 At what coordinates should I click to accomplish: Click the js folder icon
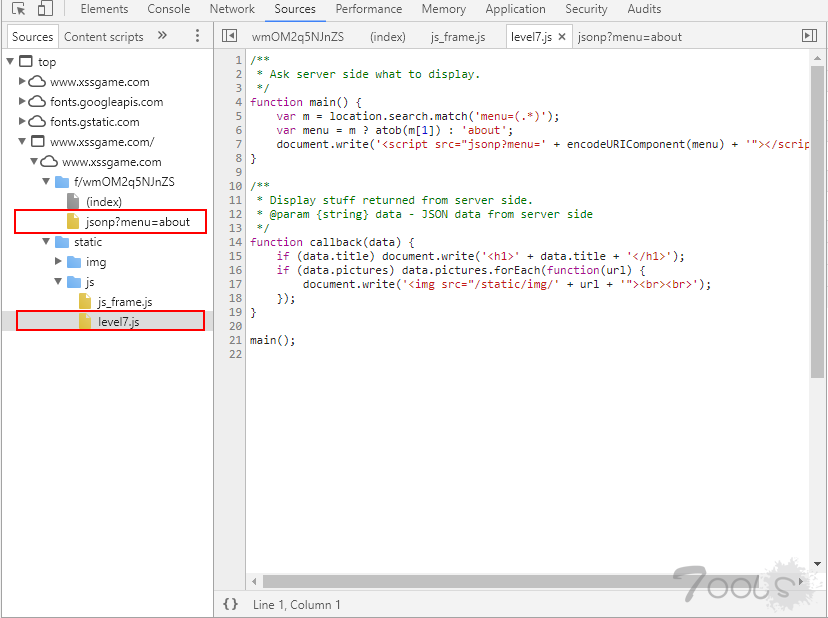point(74,282)
